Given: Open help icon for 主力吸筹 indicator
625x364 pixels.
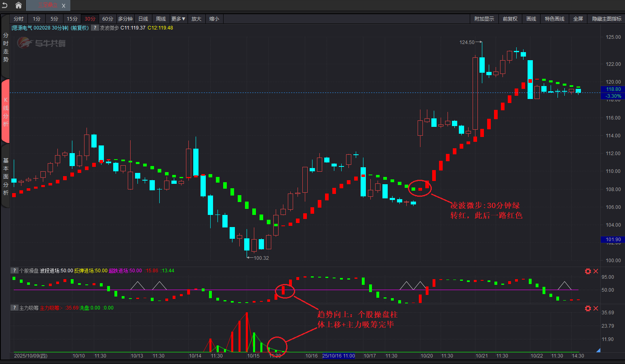Looking at the screenshot, I should tap(15, 308).
